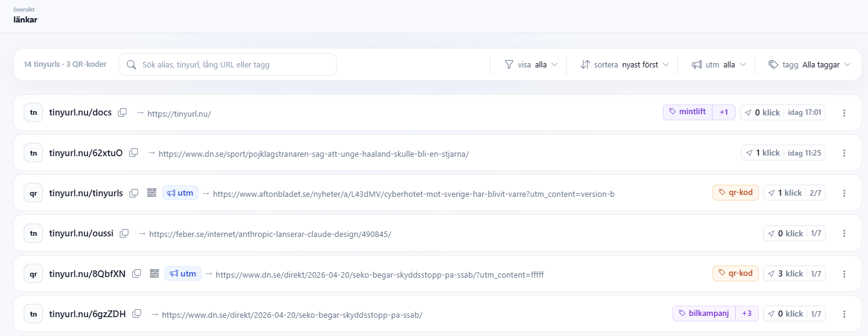
Task: Open more options for tinyurl.nu/8QbfXN row
Action: coord(844,273)
